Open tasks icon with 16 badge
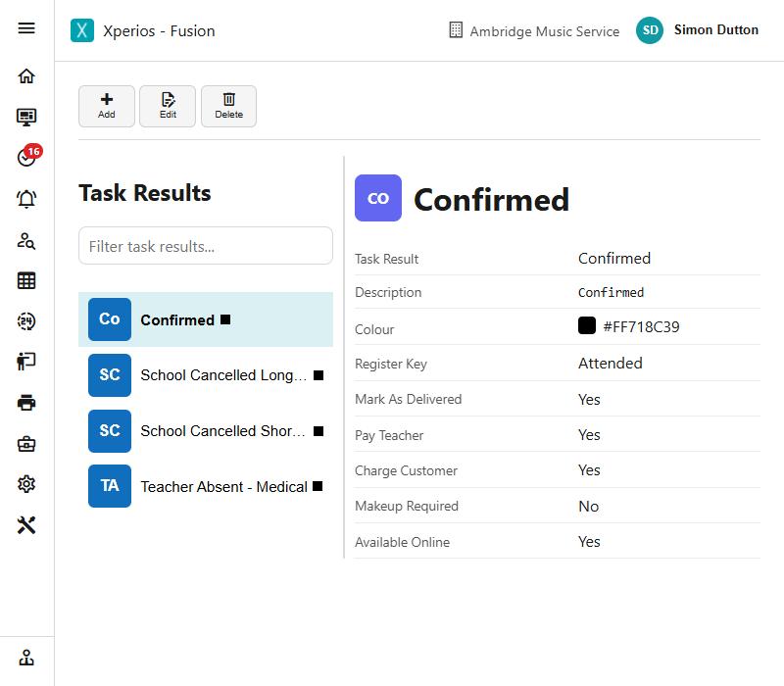 [29, 156]
